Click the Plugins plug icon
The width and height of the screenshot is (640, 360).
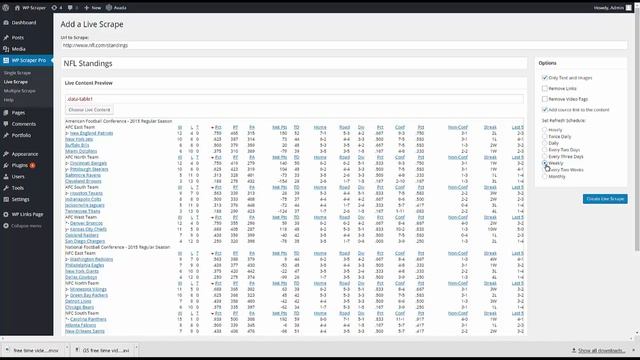click(6, 165)
